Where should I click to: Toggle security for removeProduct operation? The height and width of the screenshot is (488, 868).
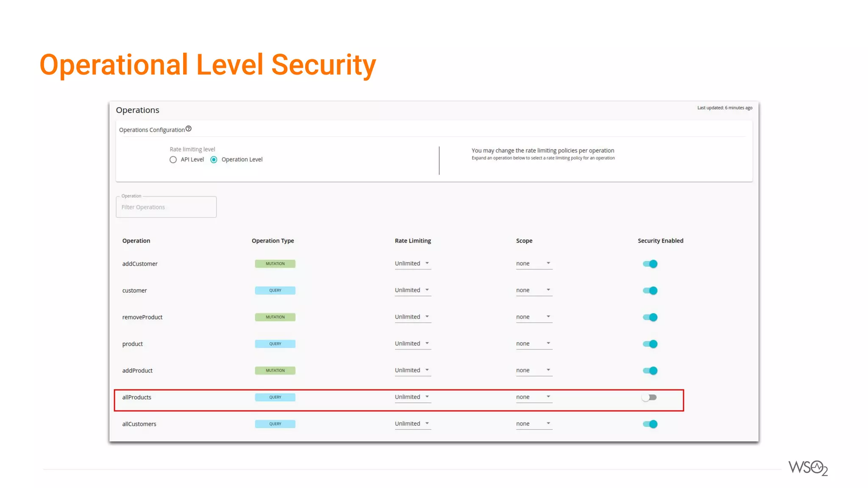[650, 317]
